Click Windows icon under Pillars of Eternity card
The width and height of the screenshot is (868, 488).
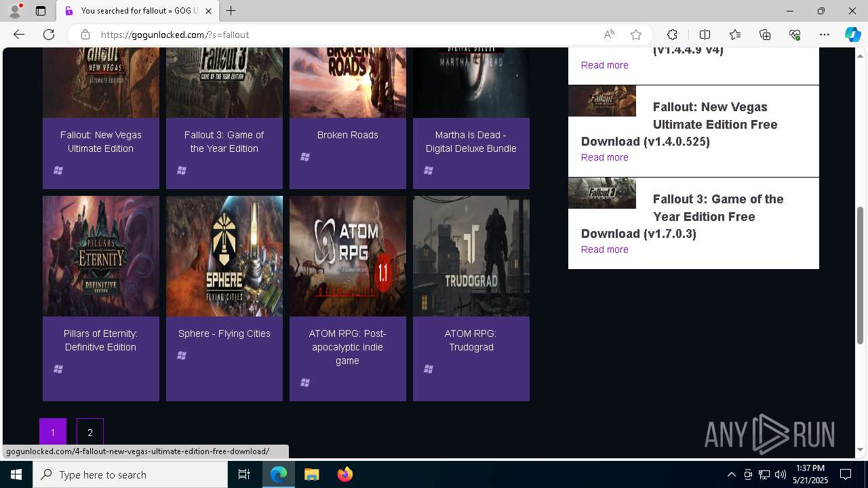(58, 369)
